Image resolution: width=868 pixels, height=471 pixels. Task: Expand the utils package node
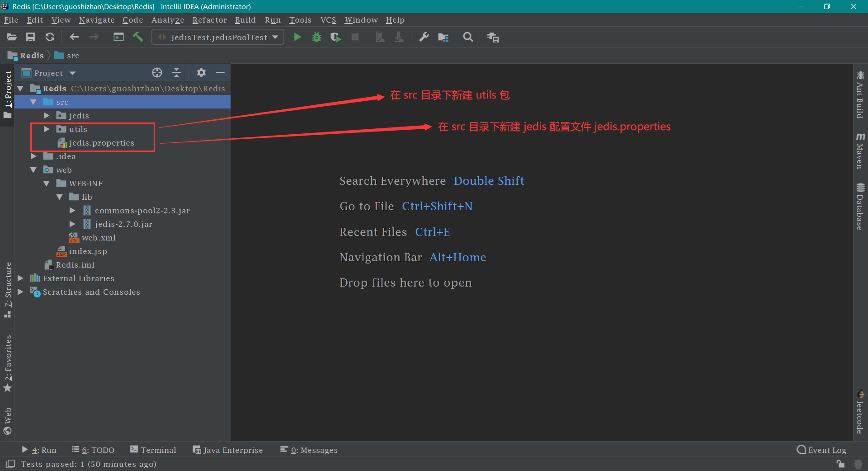[47, 129]
